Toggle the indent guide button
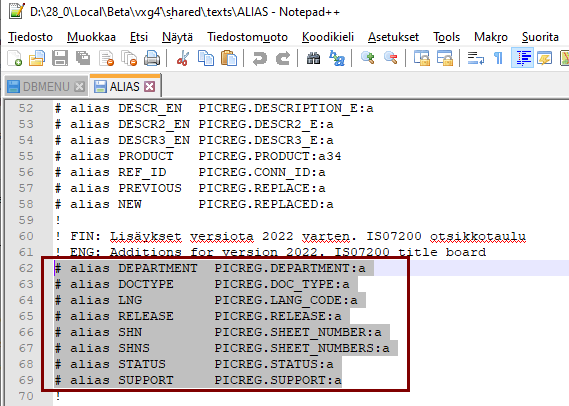Viewport: 569px width, 406px height. coord(522,58)
